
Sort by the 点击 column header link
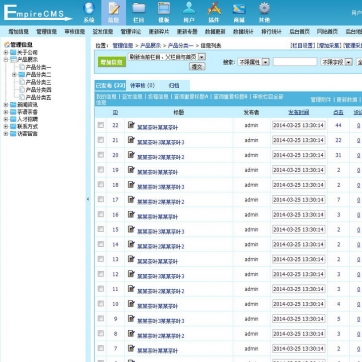pos(338,112)
